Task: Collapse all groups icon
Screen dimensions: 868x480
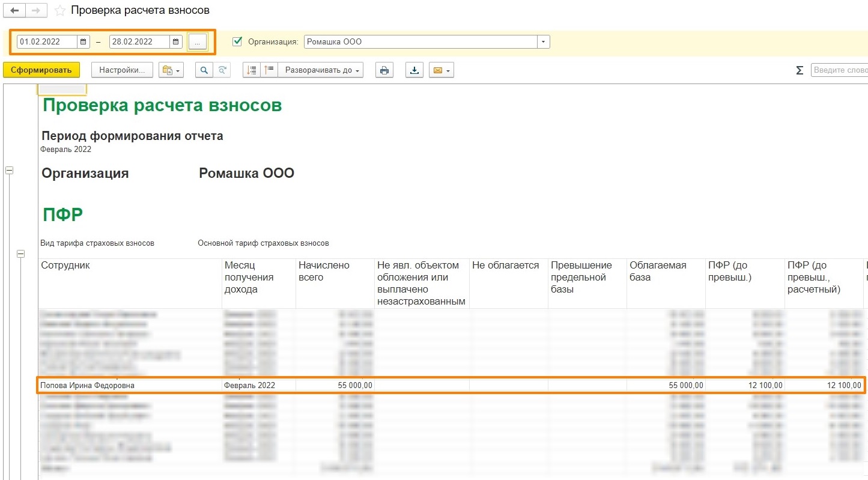Action: (x=252, y=70)
